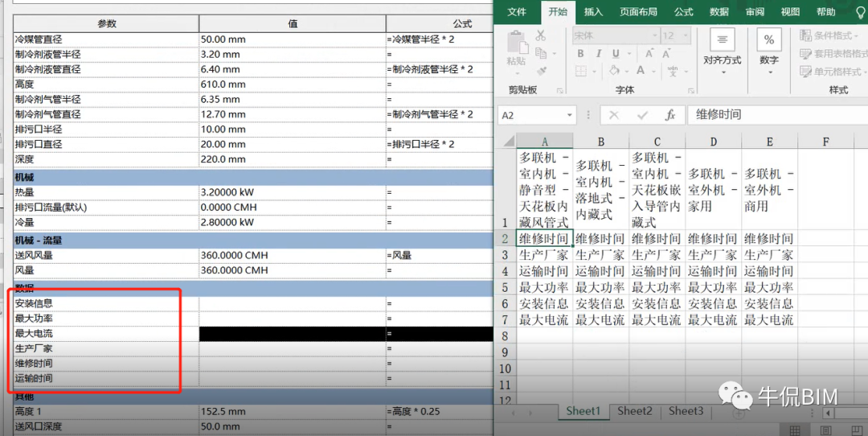Viewport: 868px width, 436px height.
Task: Click the Cut scissors icon
Action: [x=540, y=35]
